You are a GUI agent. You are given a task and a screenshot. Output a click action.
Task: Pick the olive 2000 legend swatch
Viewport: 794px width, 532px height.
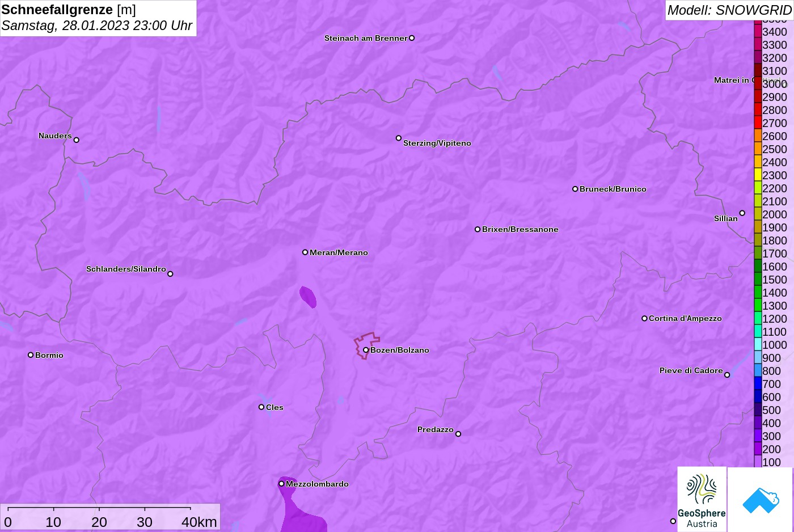(x=758, y=214)
